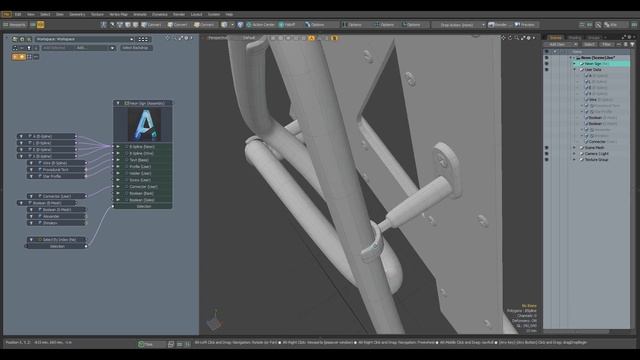Click the viewport rotate navigation icon
Image resolution: width=640 pixels, height=360 pixels.
[510, 38]
